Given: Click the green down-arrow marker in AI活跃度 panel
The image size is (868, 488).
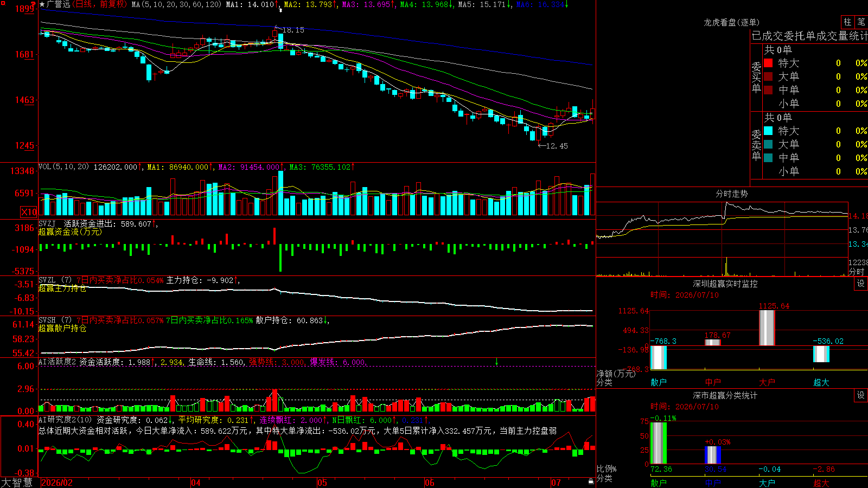Looking at the screenshot, I should tap(496, 362).
